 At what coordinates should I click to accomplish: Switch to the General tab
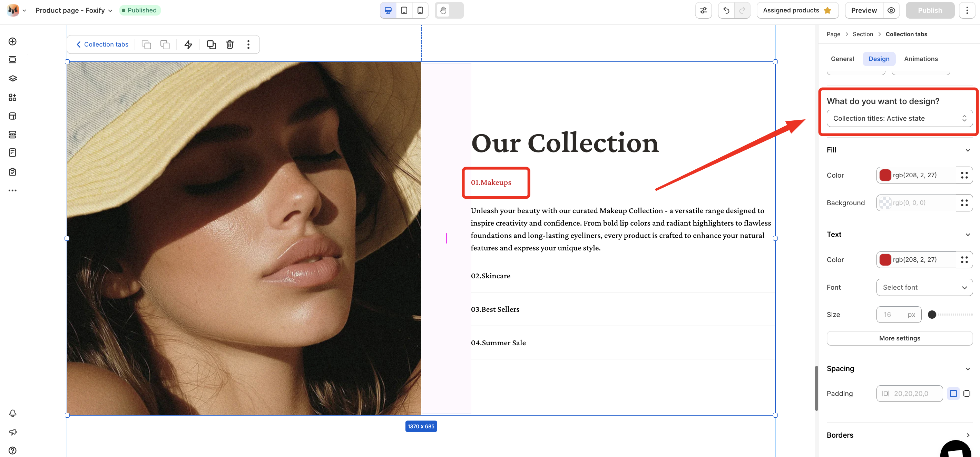[x=842, y=59]
